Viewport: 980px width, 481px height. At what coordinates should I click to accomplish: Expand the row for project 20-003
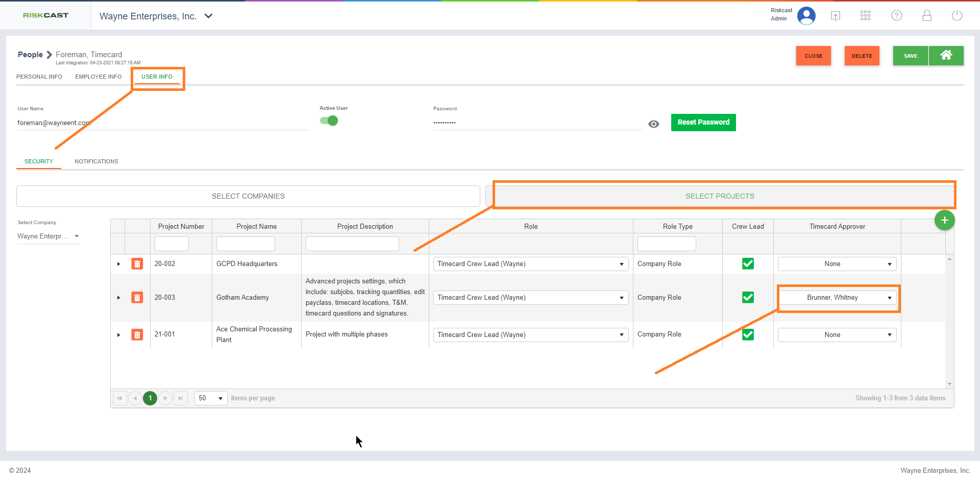pos(118,298)
